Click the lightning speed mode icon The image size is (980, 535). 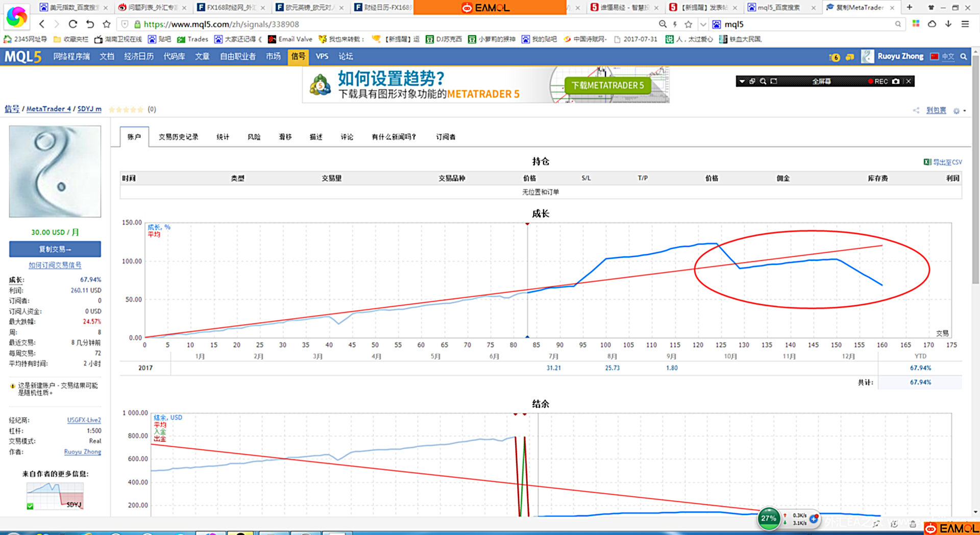click(x=675, y=24)
